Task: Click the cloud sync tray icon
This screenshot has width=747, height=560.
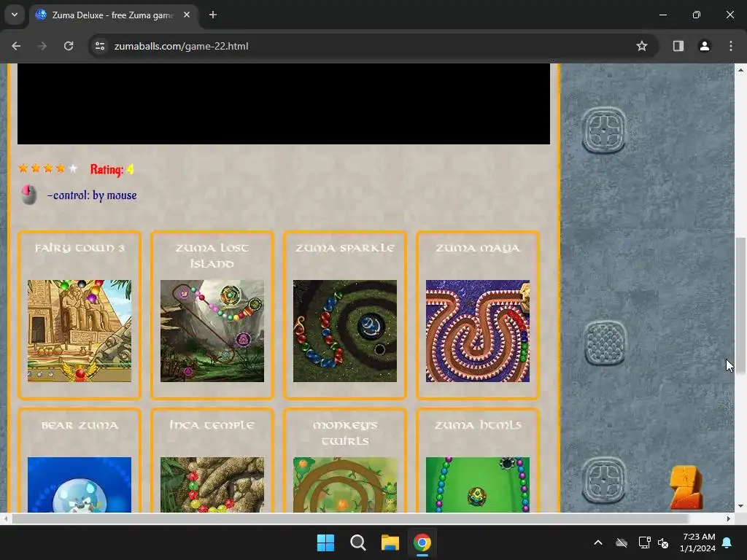Action: pos(622,542)
